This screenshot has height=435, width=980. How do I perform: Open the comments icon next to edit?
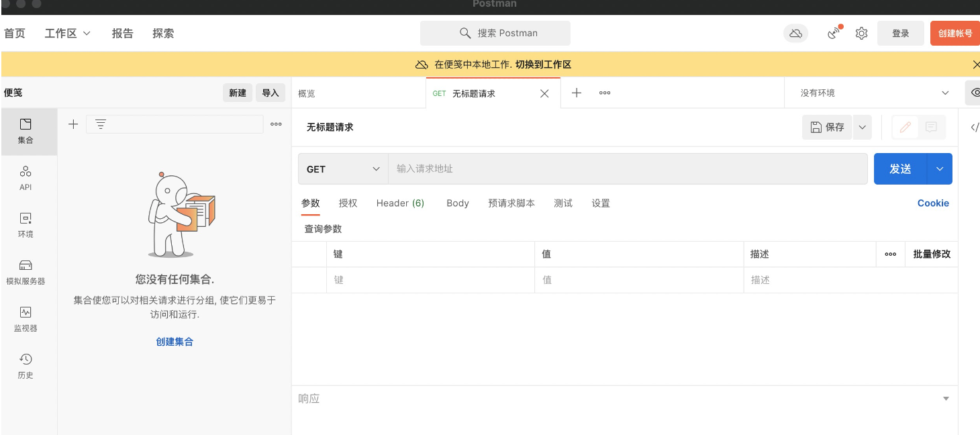click(x=931, y=127)
